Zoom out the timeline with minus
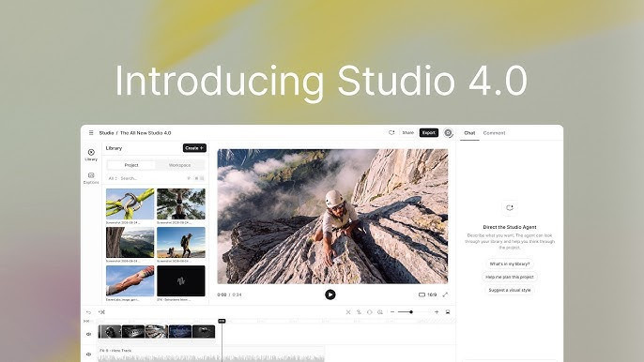Screen dimensions: 644x362 (x=392, y=312)
